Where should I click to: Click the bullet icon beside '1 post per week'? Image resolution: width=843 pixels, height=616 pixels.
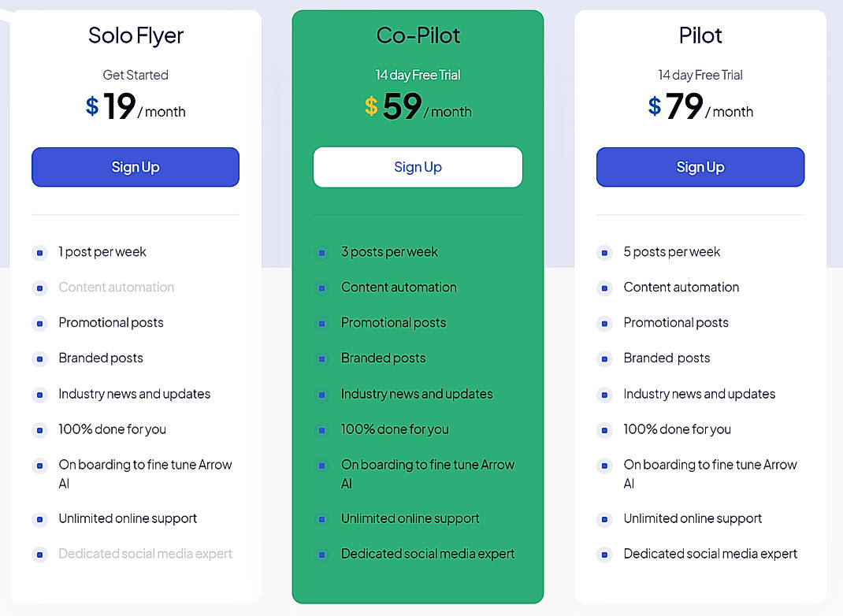click(x=40, y=252)
